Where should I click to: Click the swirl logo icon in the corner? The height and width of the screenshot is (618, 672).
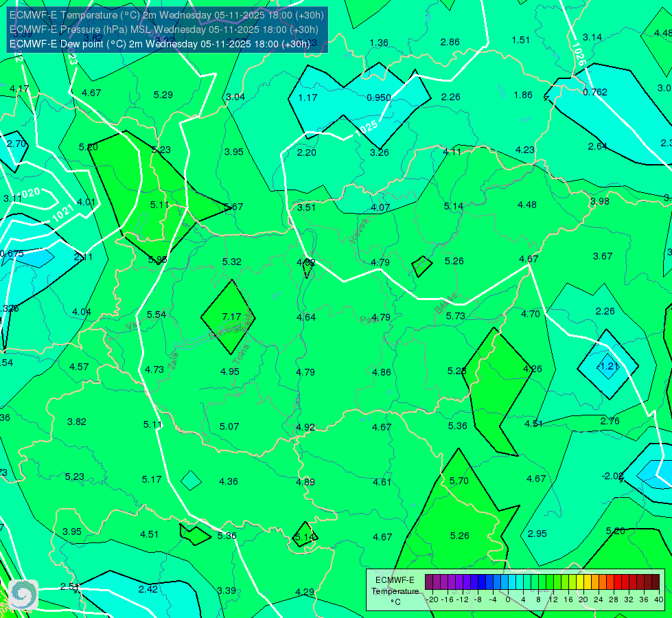coord(23,594)
